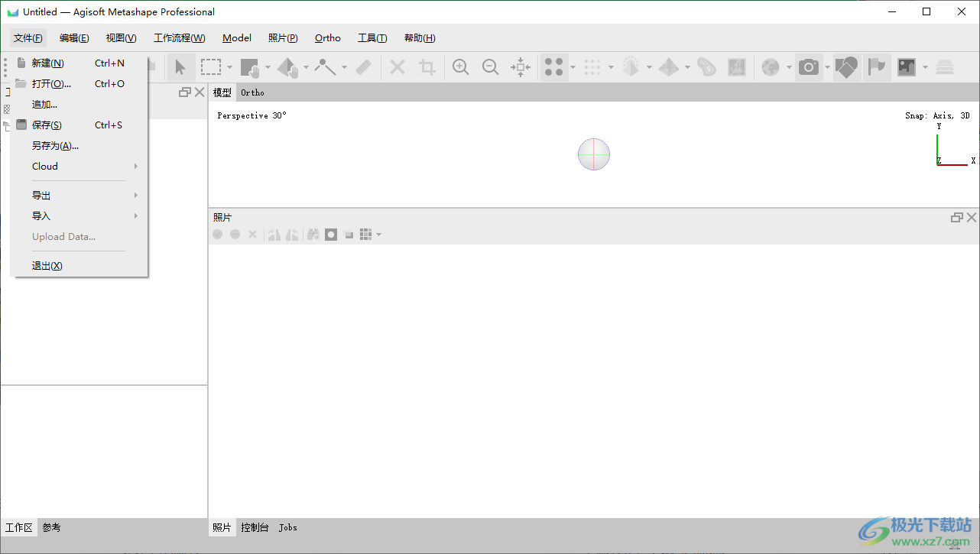
Task: Click the Crop Selection icon
Action: pos(427,67)
